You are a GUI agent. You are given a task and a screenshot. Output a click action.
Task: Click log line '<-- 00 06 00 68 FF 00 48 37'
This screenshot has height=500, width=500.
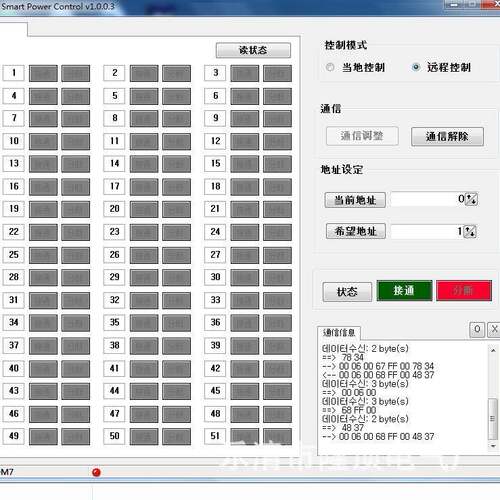(x=378, y=375)
